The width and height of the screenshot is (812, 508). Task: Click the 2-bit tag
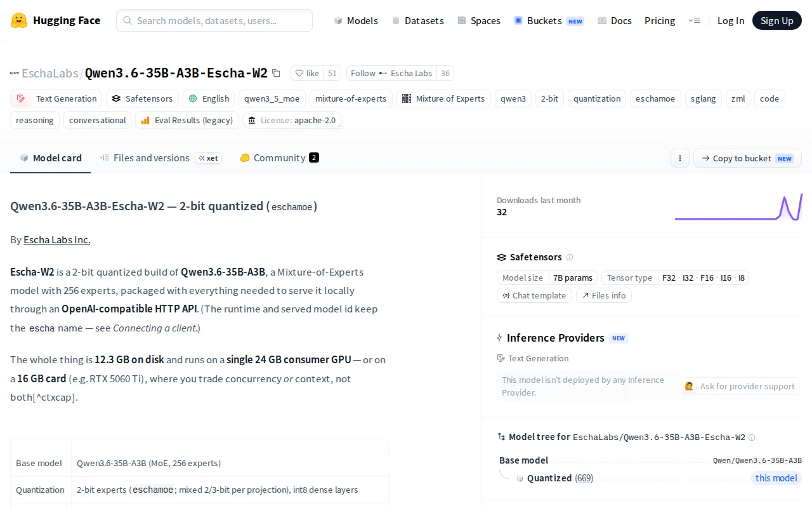pos(549,98)
